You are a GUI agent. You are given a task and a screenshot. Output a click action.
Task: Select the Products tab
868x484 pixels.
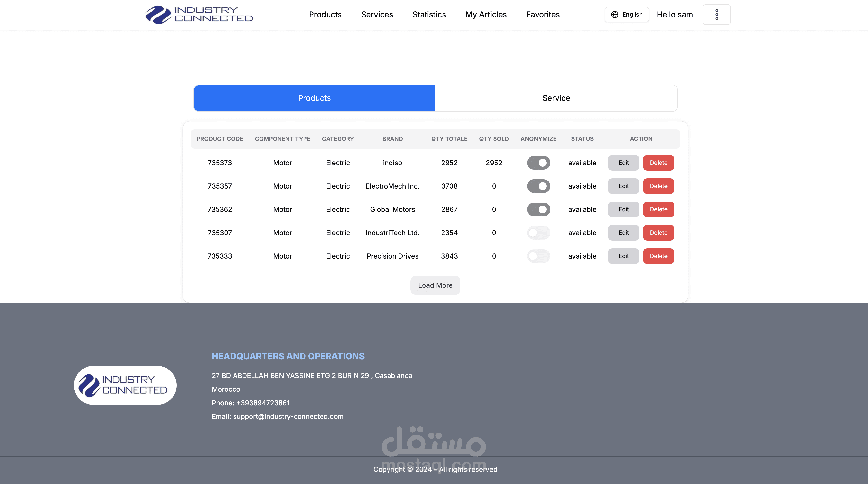coord(314,98)
